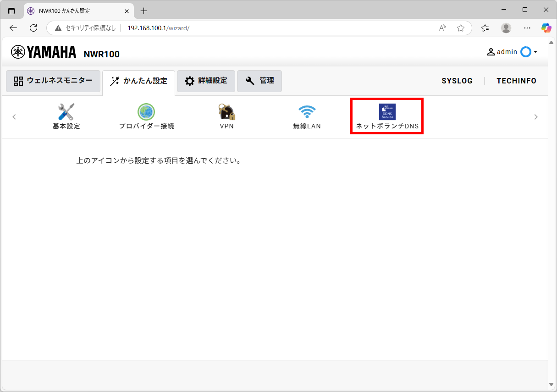
Task: Open the プロバイダー接続 globe icon
Action: (x=146, y=112)
